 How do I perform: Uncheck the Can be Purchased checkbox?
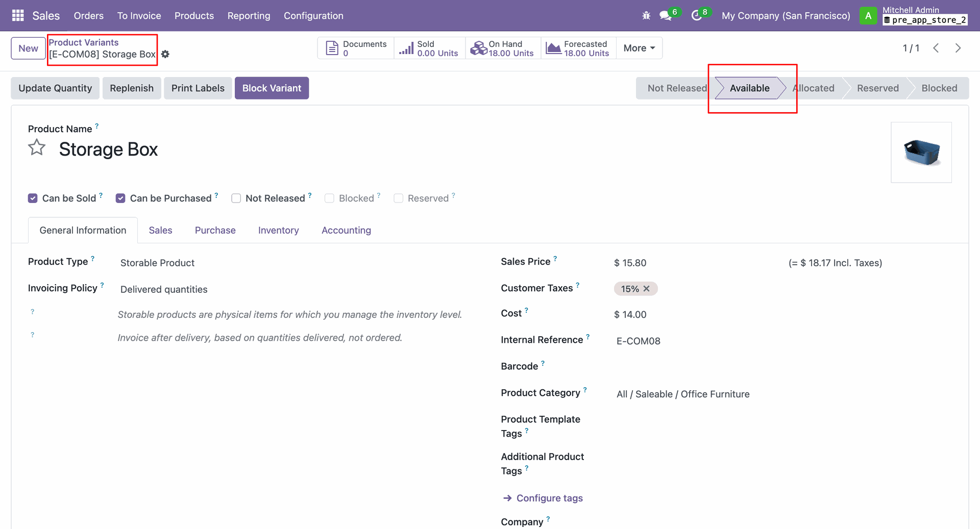click(120, 198)
